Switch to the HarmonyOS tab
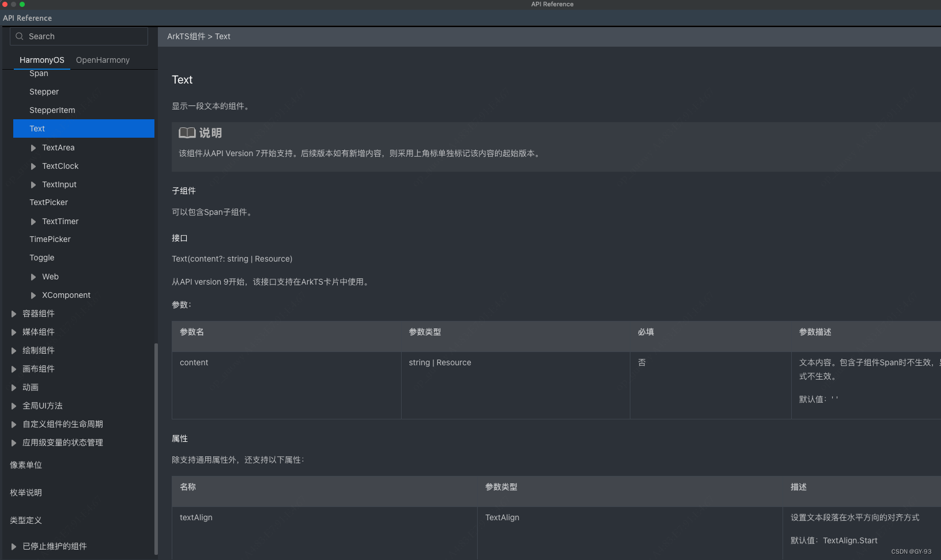Viewport: 941px width, 560px height. (42, 60)
